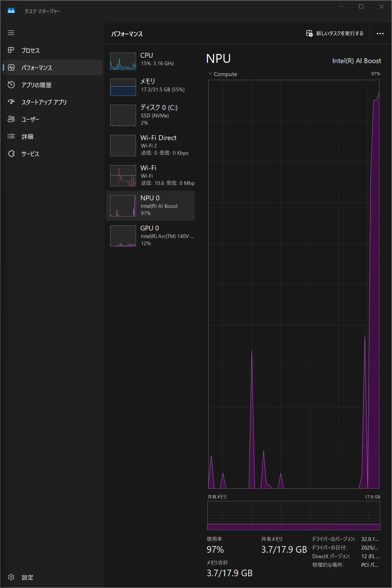Click the ユーザー people icon
The width and height of the screenshot is (392, 588).
(11, 119)
